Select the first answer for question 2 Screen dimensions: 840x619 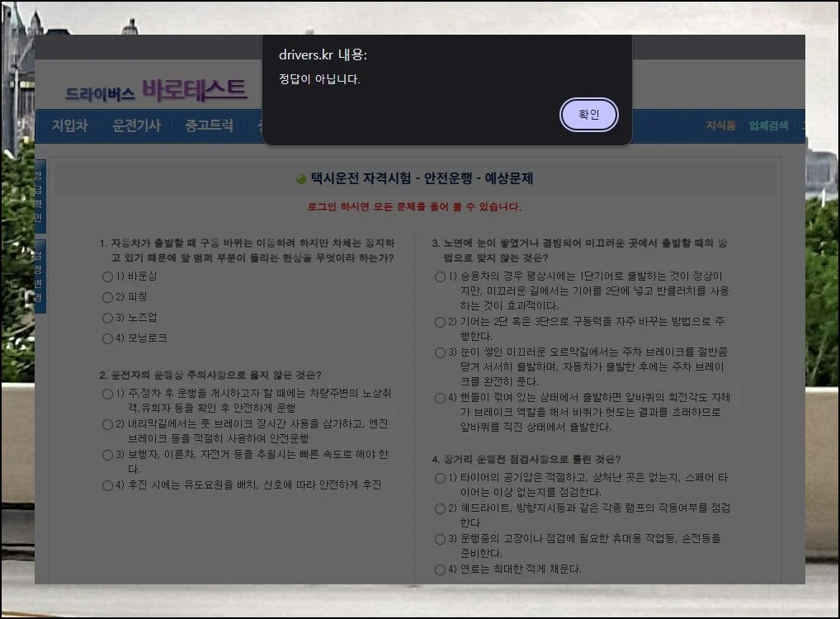(107, 394)
